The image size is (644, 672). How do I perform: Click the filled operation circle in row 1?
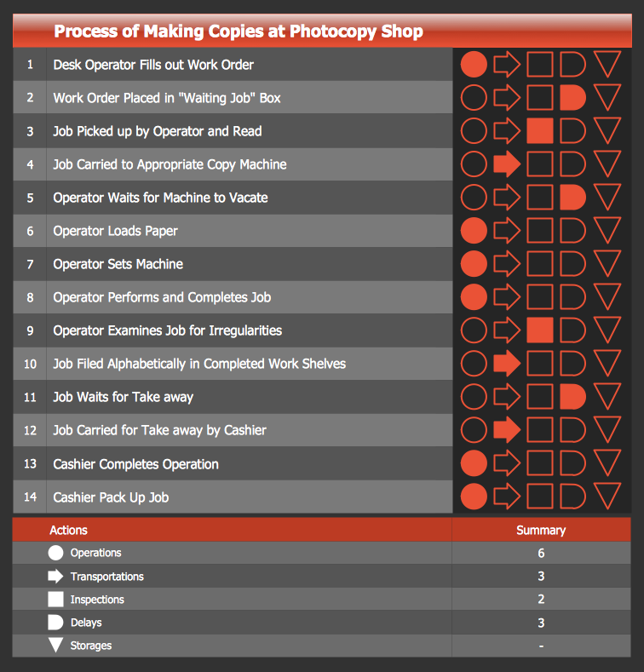point(474,64)
